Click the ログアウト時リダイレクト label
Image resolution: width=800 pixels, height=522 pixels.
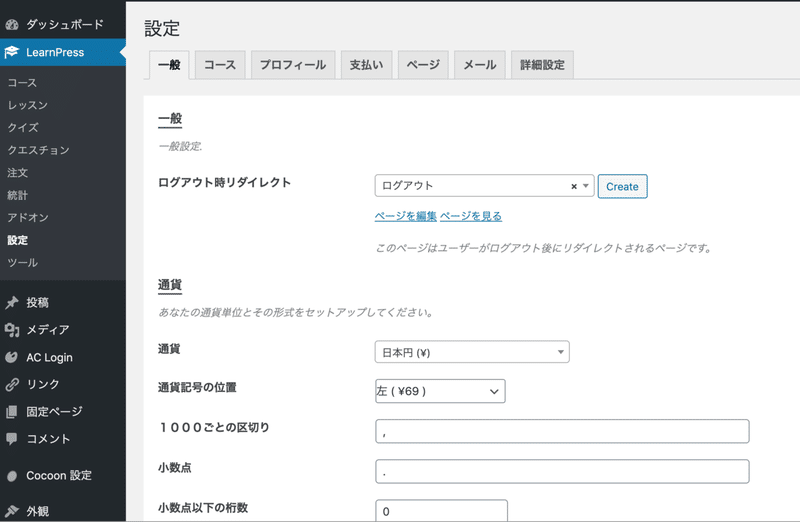(224, 183)
